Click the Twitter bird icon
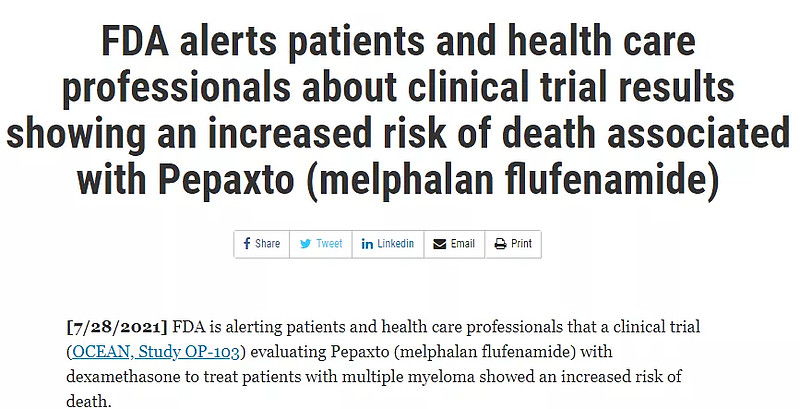Image resolution: width=800 pixels, height=409 pixels. pyautogui.click(x=305, y=244)
